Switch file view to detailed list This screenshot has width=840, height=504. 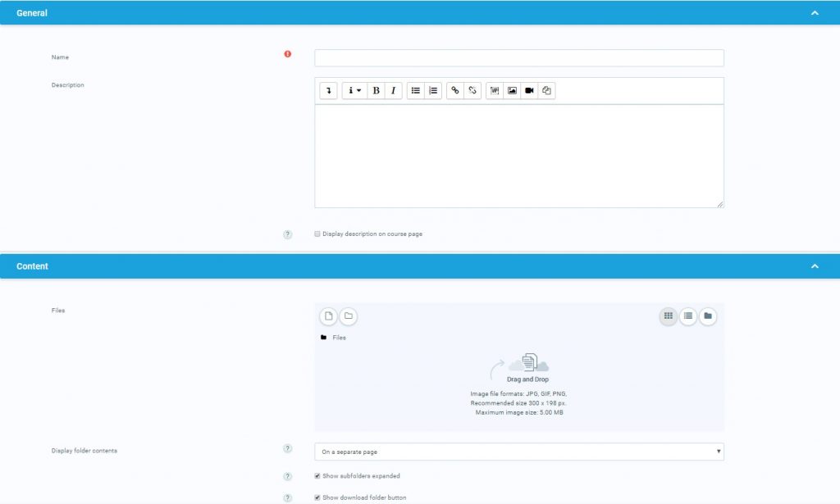688,316
